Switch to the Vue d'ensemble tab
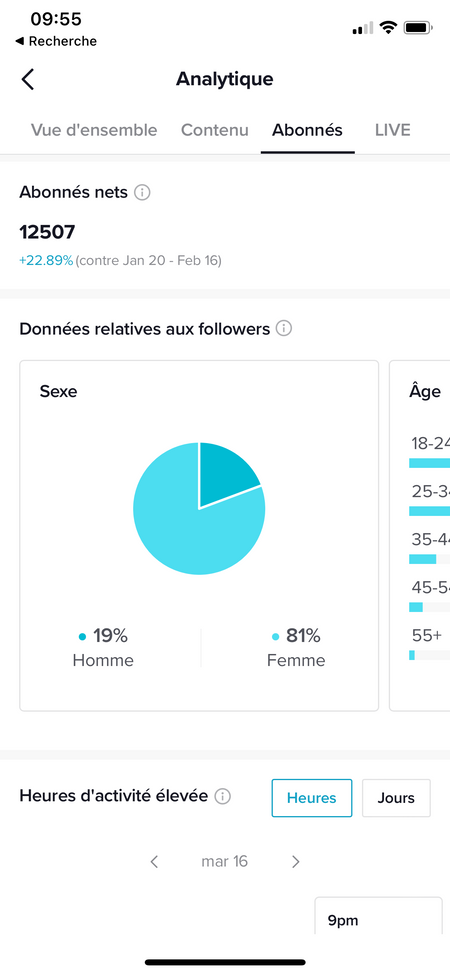The image size is (450, 975). coord(94,130)
